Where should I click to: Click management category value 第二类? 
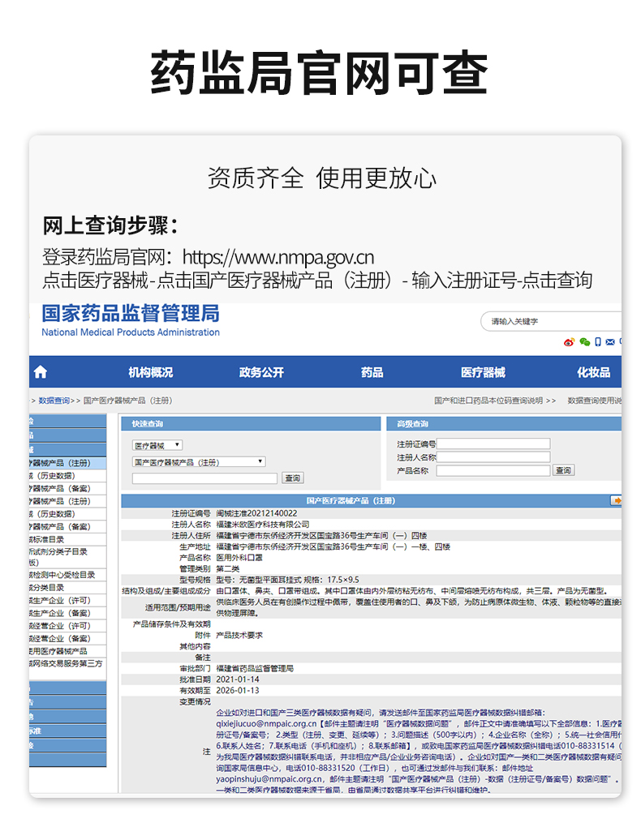[228, 569]
